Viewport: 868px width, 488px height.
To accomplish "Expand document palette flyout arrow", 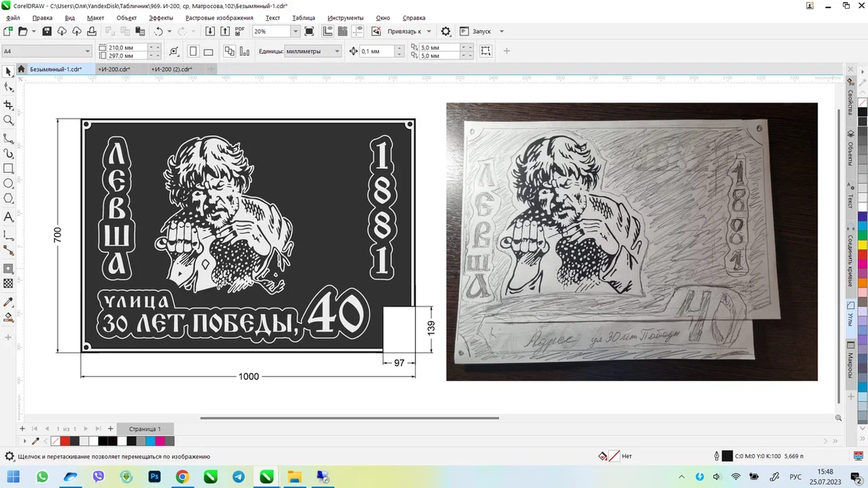I will [25, 440].
